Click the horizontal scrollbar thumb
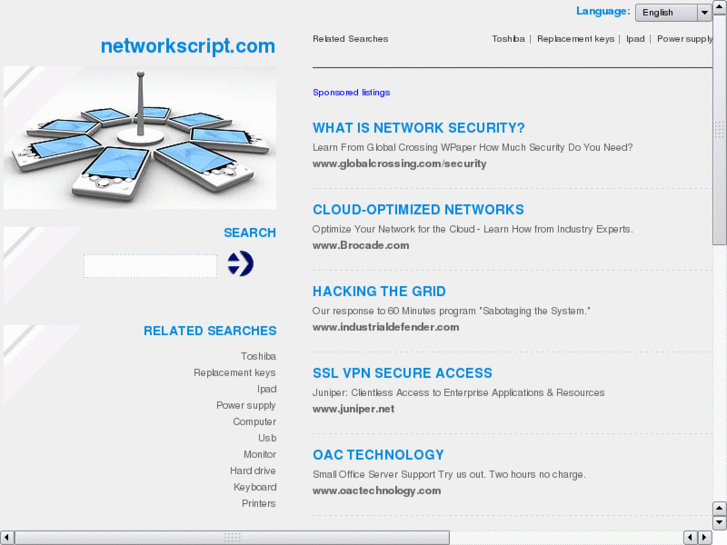The image size is (727, 545). (232, 537)
